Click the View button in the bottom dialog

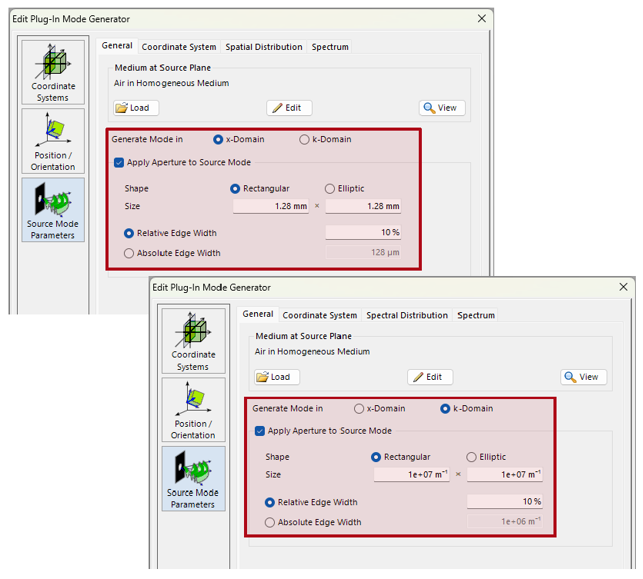tap(581, 377)
